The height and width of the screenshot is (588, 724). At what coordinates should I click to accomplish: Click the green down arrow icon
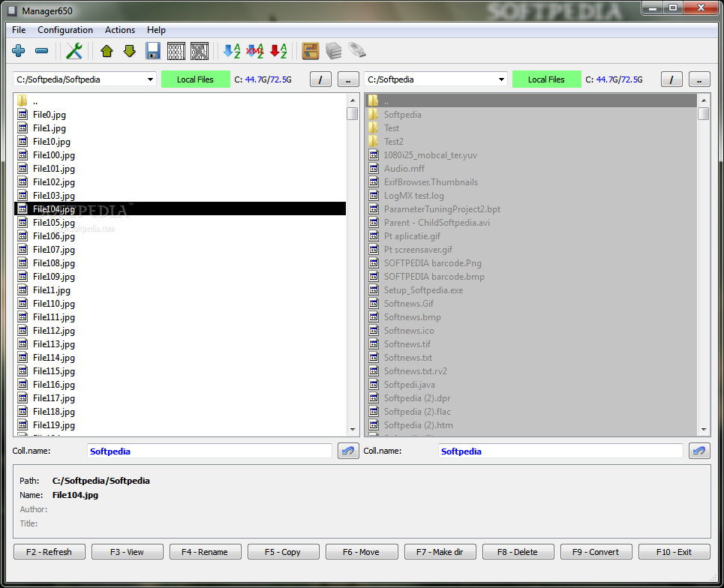[x=130, y=51]
